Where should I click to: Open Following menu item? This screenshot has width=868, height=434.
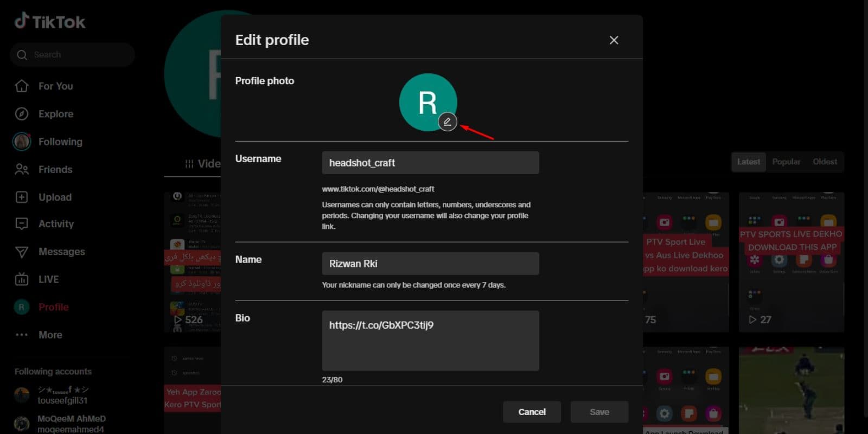click(60, 142)
